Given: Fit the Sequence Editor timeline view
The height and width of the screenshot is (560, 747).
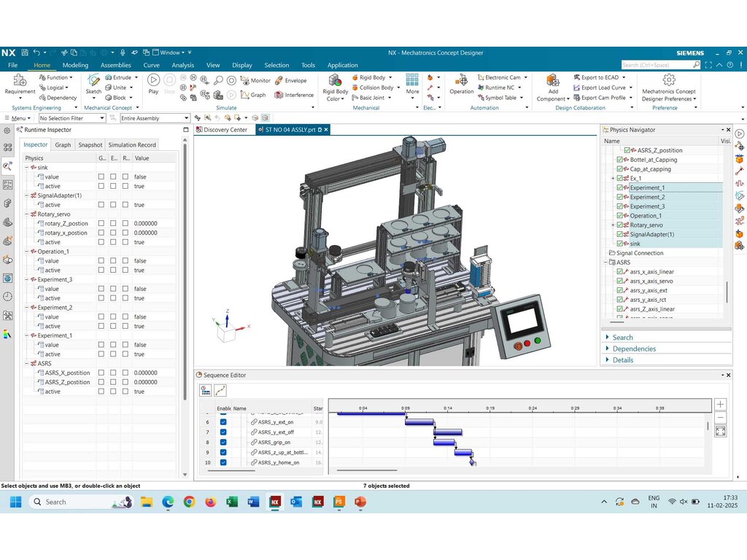Looking at the screenshot, I should point(720,432).
